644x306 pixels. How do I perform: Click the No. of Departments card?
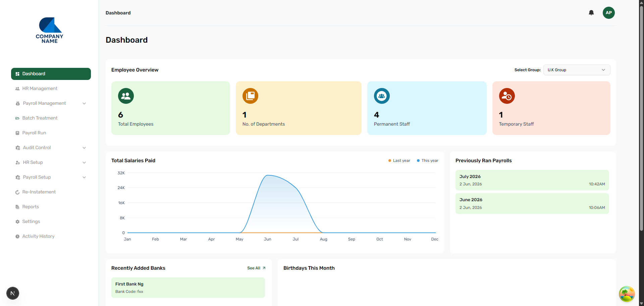[x=299, y=108]
